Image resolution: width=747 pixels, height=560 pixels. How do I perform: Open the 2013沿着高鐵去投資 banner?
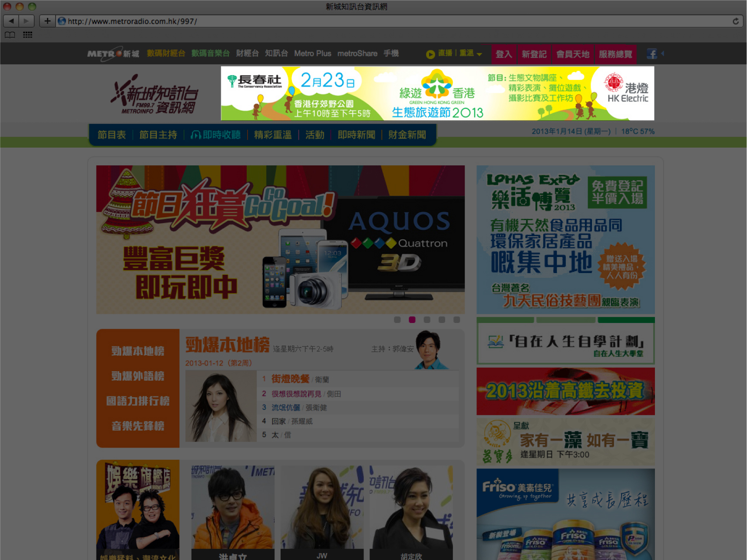565,391
